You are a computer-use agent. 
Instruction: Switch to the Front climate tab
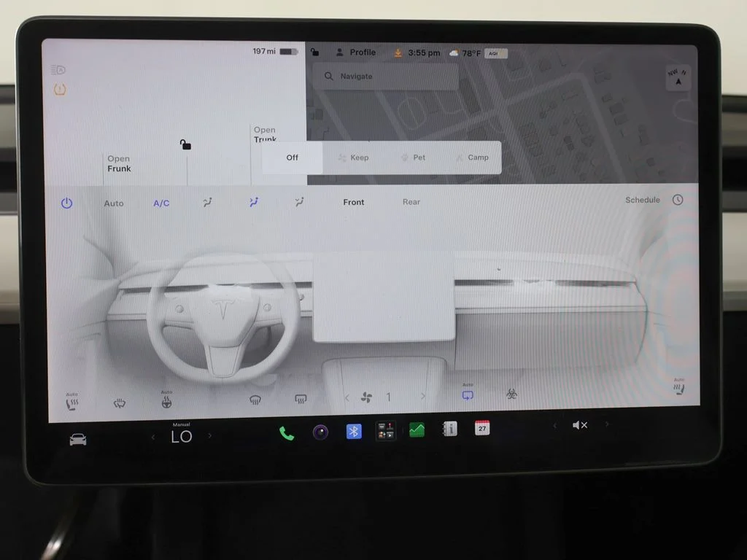[354, 202]
